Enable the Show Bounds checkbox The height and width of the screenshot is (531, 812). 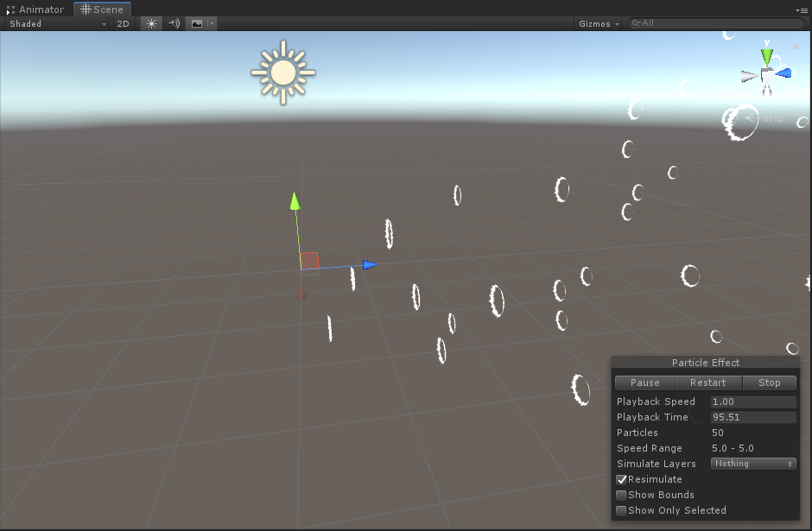pos(621,496)
